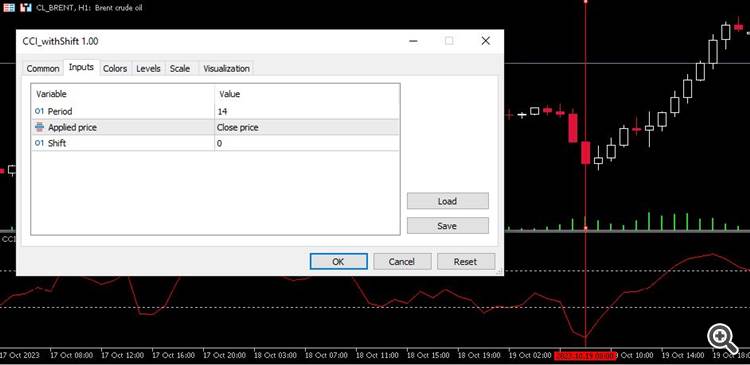Viewport: 750px width, 365px height.
Task: Click the CCI_withShift 1.00 dialog title
Action: coord(60,42)
